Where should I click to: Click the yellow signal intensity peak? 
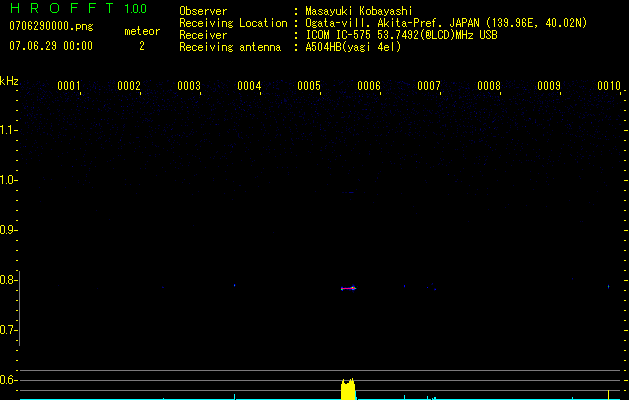click(x=348, y=389)
